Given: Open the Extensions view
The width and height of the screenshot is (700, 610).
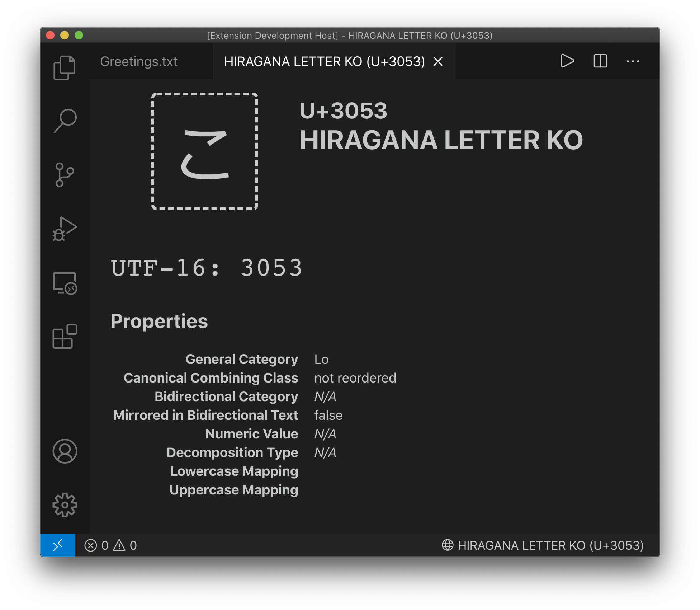Looking at the screenshot, I should [65, 337].
